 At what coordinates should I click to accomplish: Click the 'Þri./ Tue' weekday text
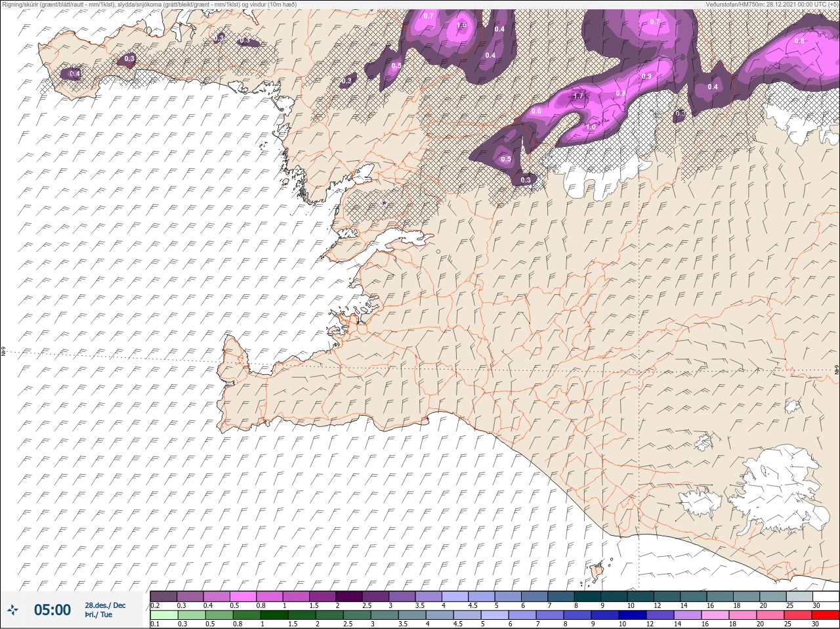coord(98,615)
